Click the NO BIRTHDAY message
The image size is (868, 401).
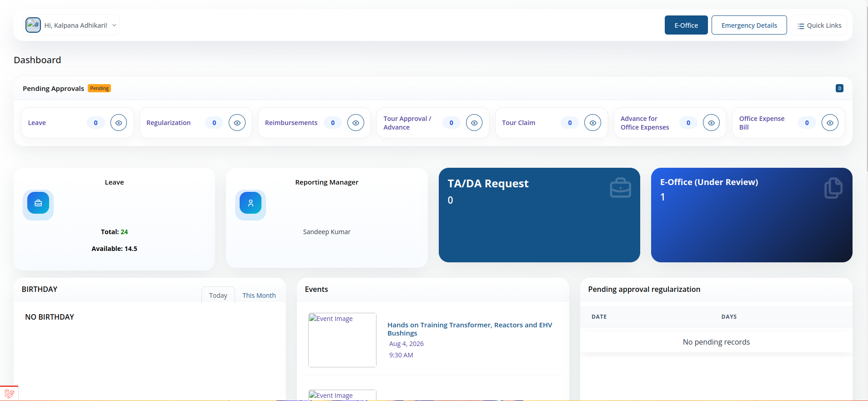point(50,317)
